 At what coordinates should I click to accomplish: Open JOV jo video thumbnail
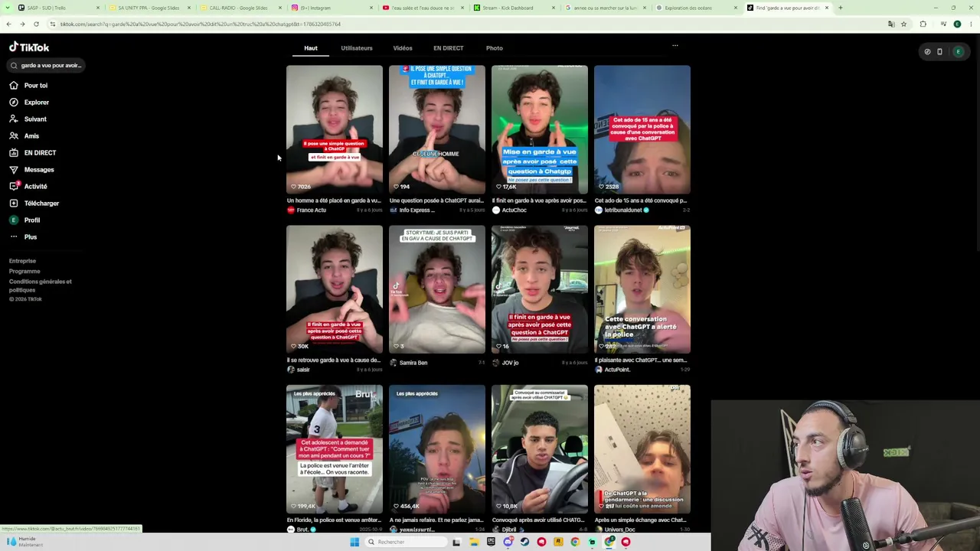(x=540, y=289)
